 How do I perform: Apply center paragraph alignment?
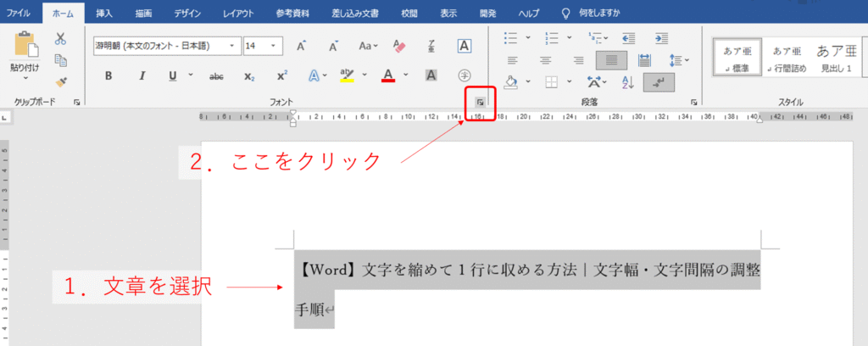pyautogui.click(x=545, y=59)
